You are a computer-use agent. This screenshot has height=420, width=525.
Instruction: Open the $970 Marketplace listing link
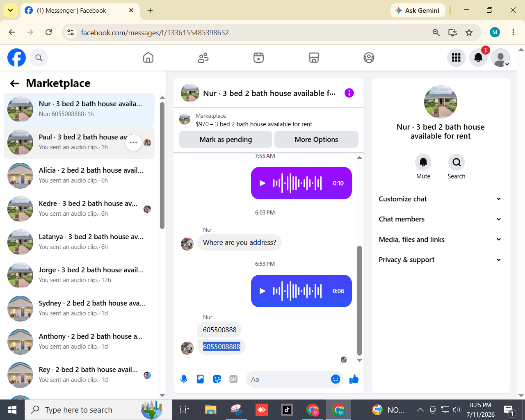click(253, 124)
